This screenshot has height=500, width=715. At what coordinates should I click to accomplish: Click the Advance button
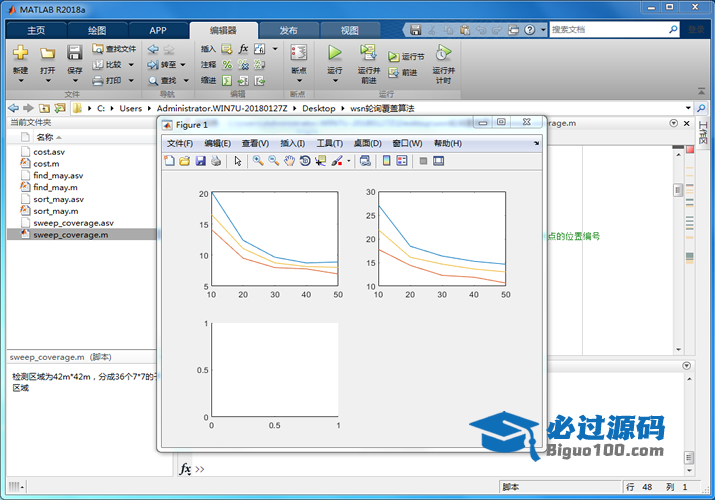pos(403,72)
